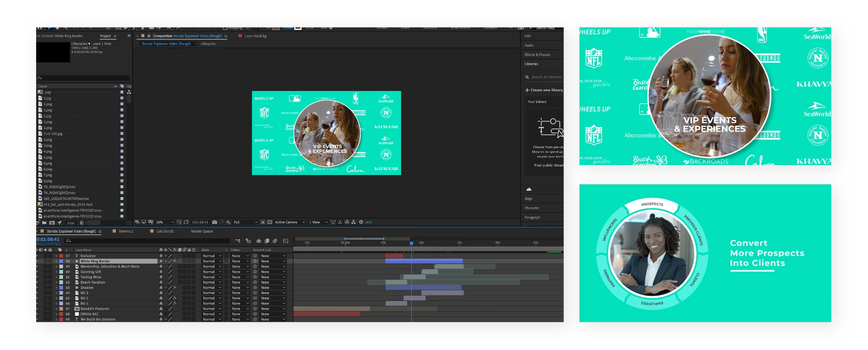868x350 pixels.
Task: Open the 50% magnification dropdown
Action: 165,222
